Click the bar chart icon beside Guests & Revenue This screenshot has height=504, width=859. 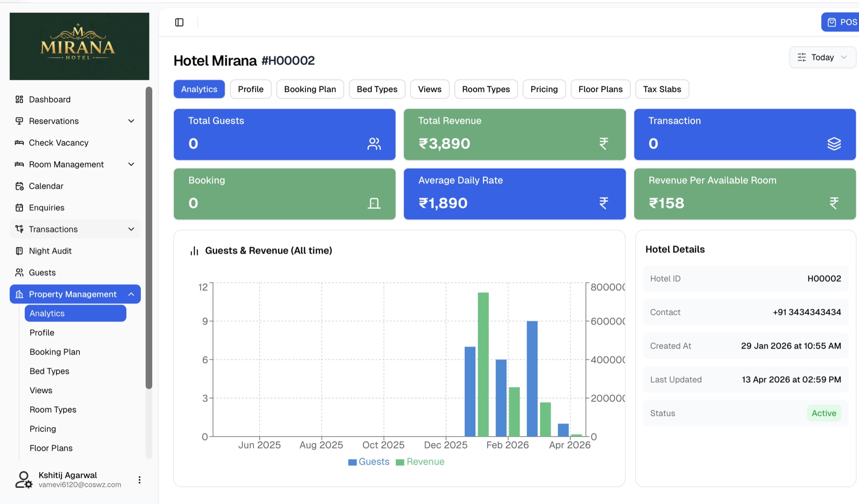tap(194, 251)
